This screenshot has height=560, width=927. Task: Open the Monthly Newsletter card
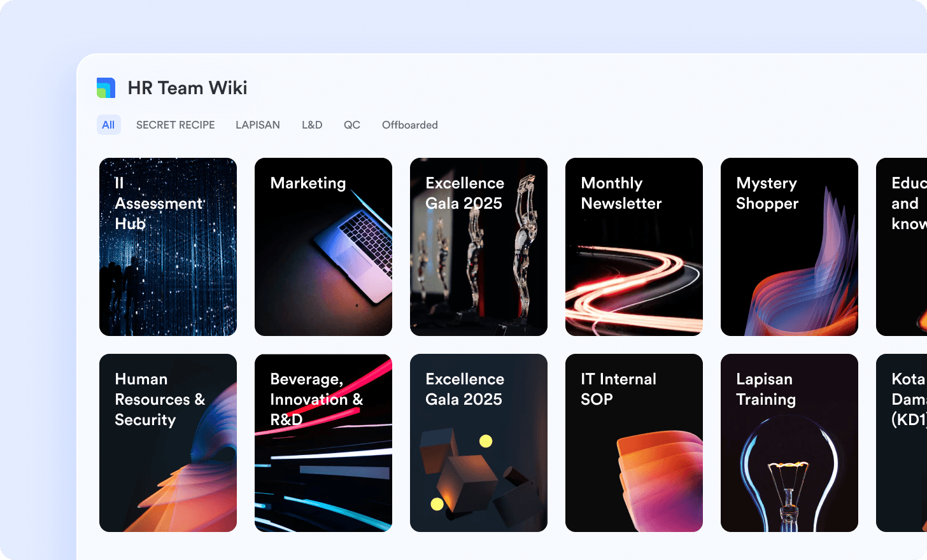click(634, 247)
